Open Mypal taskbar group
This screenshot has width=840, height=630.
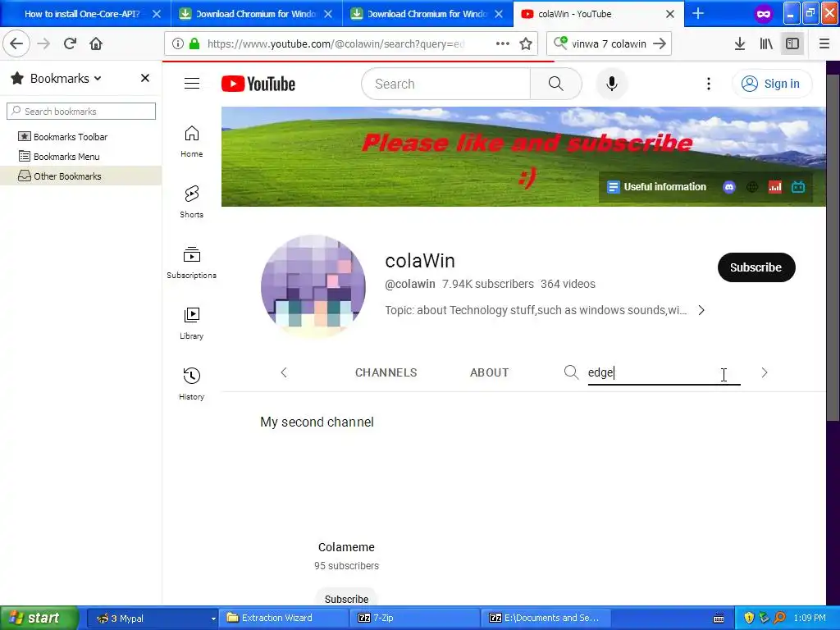click(x=153, y=618)
